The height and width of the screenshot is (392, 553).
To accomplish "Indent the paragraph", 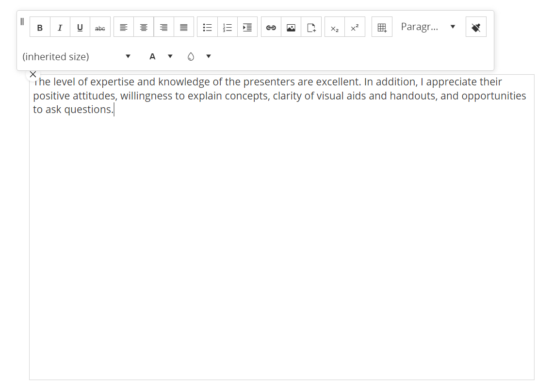I will tap(247, 27).
